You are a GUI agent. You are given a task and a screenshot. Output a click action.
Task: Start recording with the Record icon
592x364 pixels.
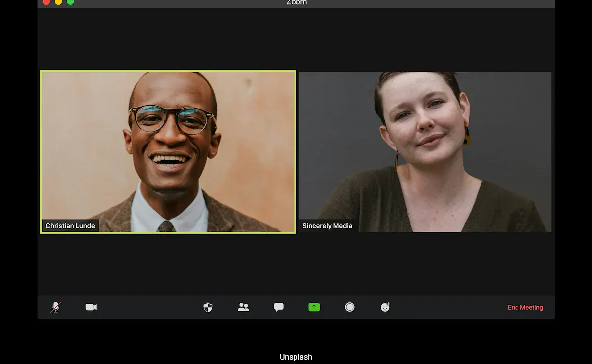(x=350, y=307)
